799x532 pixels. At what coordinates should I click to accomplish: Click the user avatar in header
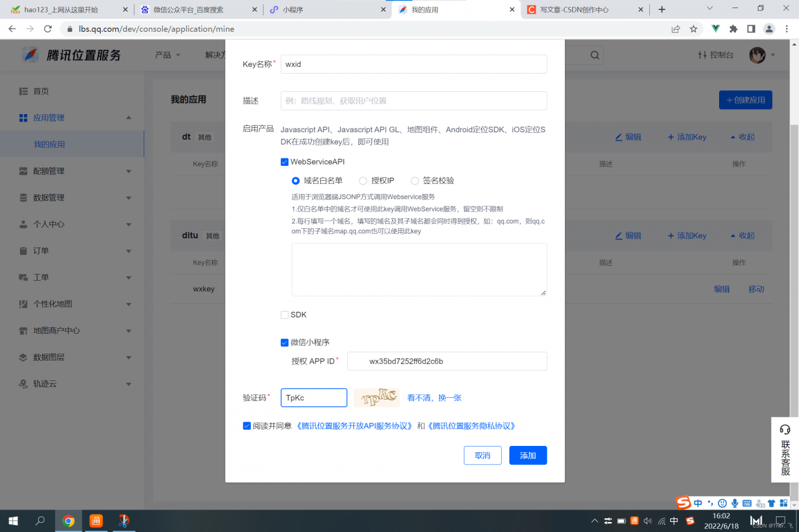point(757,55)
